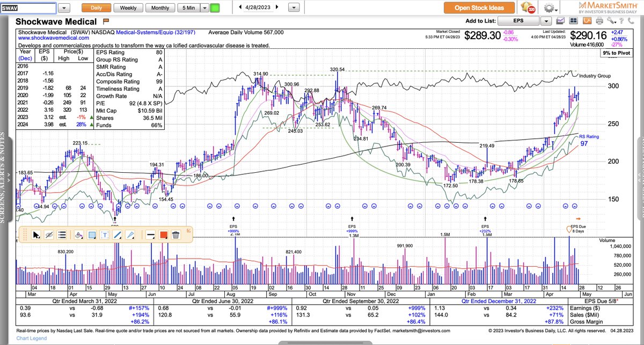Click the $290.16 last price
The height and width of the screenshot is (345, 644).
(589, 35)
